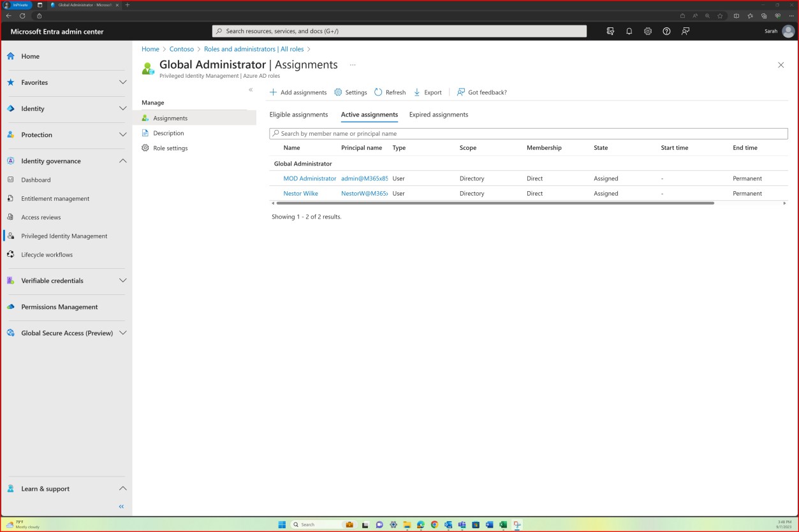The image size is (799, 532).
Task: Open the Entra portal settings gear
Action: 648,31
